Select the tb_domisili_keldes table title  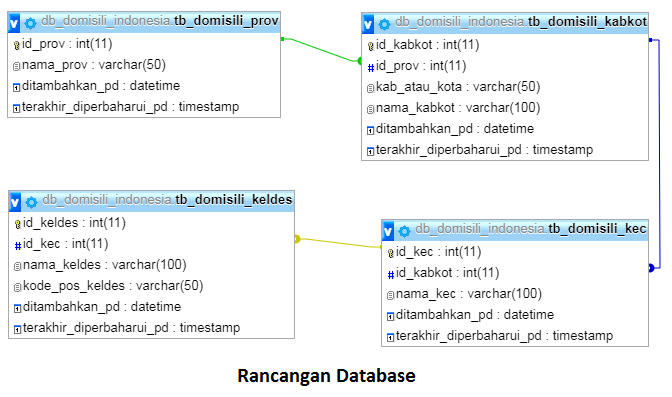pyautogui.click(x=167, y=200)
